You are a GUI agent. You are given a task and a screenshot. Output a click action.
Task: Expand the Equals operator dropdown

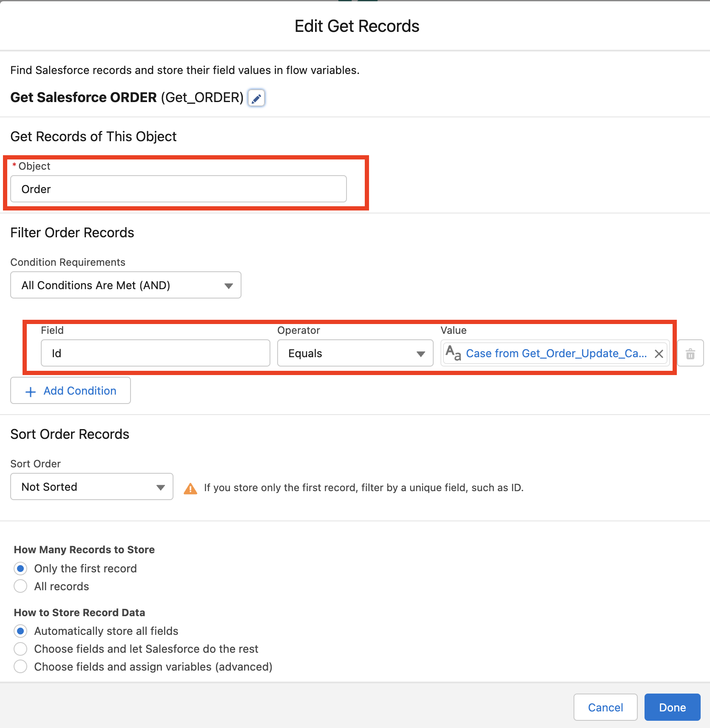click(355, 353)
